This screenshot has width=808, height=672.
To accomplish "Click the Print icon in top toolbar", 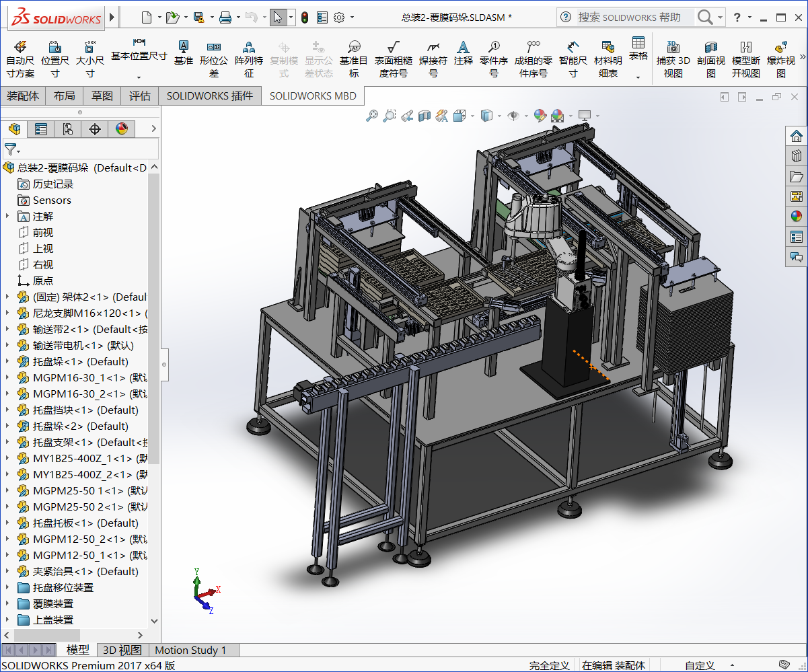I will [225, 17].
